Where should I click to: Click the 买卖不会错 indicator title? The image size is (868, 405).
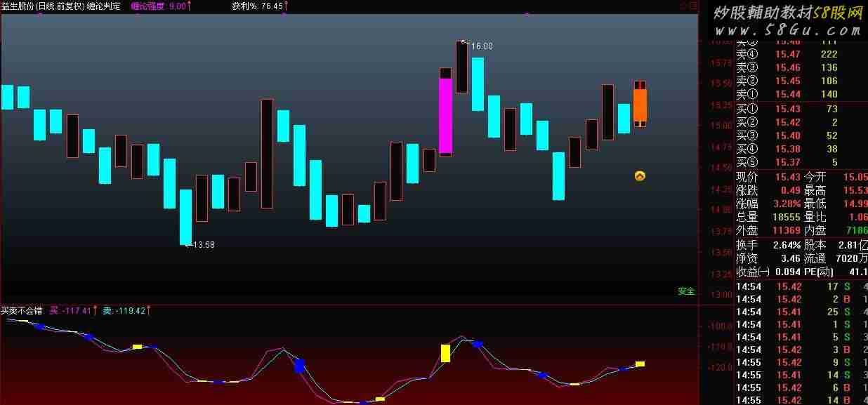pos(22,310)
